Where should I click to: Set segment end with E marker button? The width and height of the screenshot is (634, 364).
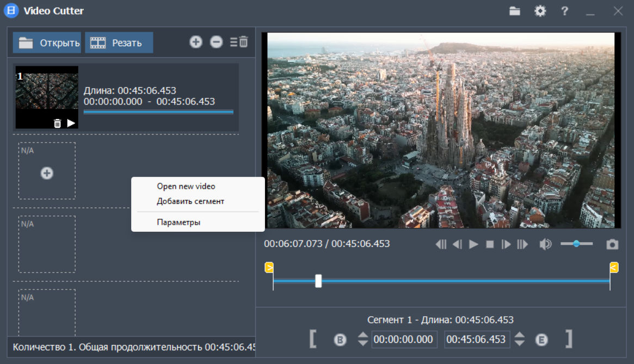pyautogui.click(x=541, y=340)
